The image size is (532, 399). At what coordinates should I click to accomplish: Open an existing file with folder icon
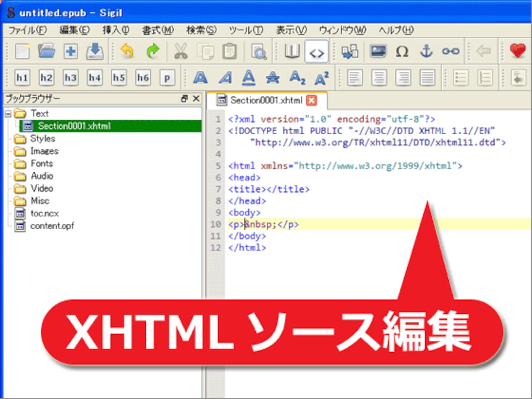click(x=46, y=51)
